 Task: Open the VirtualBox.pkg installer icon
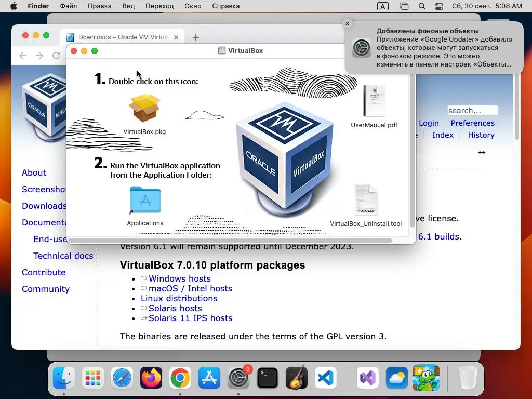point(144,108)
